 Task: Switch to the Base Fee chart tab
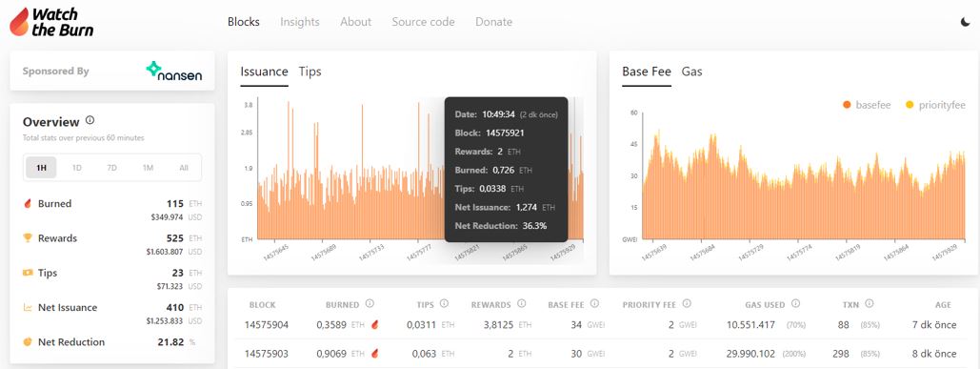[647, 72]
